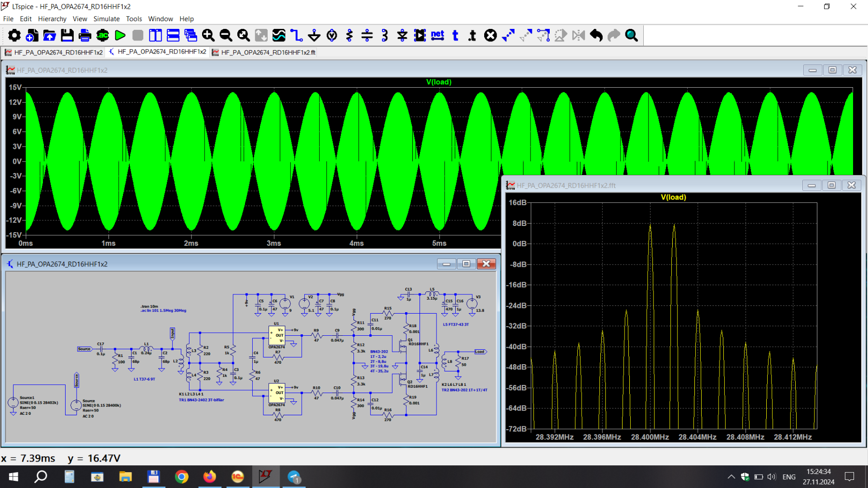
Task: Redo the last action
Action: tap(614, 35)
